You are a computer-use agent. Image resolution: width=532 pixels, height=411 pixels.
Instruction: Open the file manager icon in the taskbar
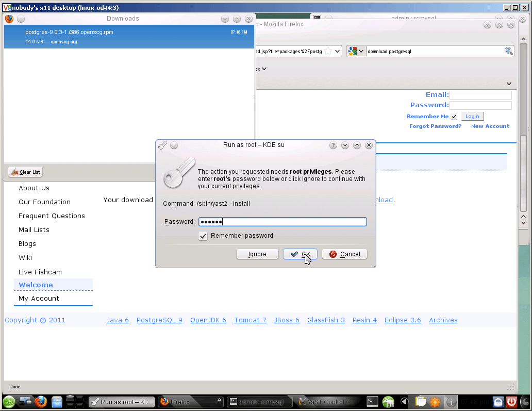(57, 402)
